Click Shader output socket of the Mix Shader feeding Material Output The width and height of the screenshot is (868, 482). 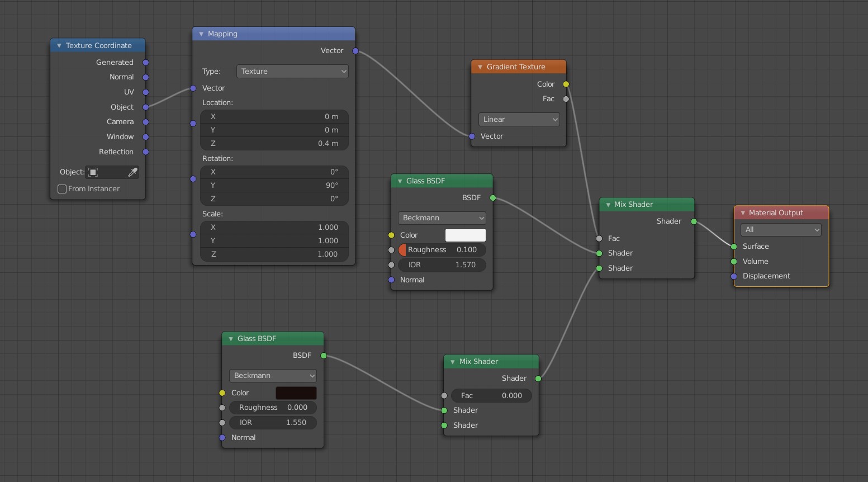click(x=694, y=221)
